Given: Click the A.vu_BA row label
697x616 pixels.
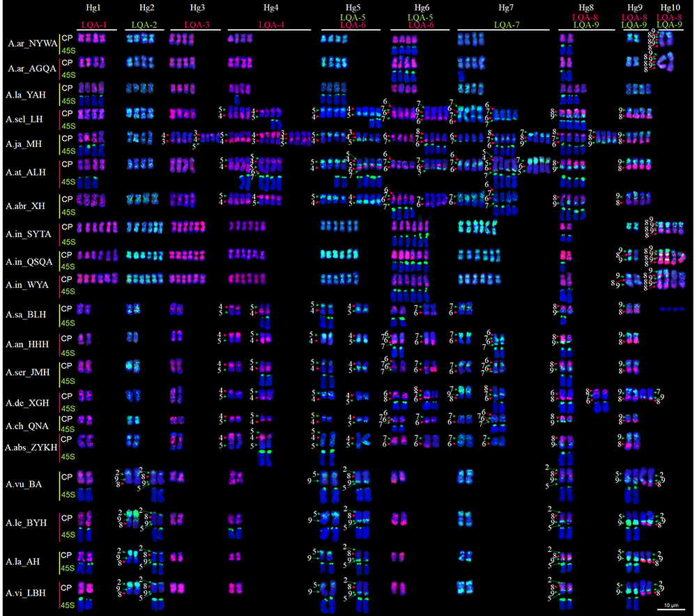Looking at the screenshot, I should (24, 484).
